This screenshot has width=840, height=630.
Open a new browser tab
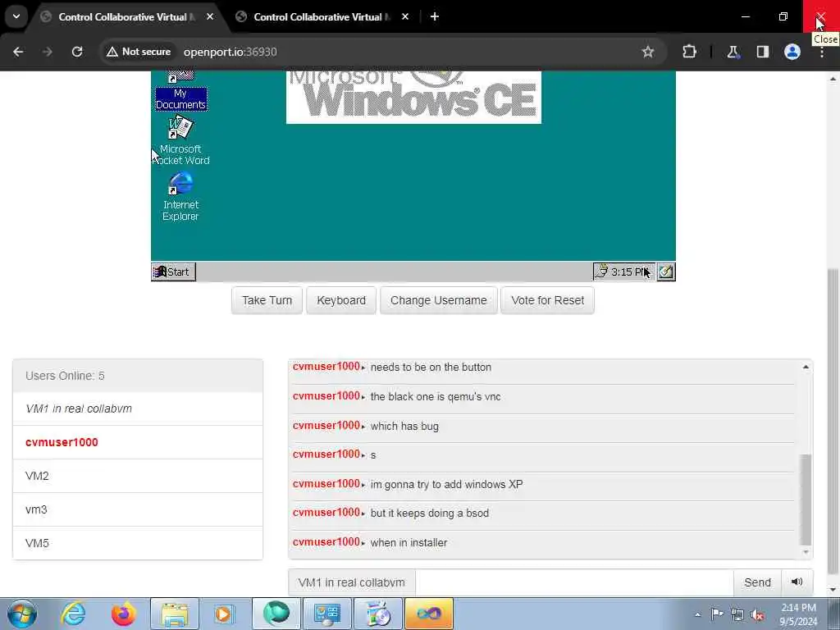click(435, 17)
